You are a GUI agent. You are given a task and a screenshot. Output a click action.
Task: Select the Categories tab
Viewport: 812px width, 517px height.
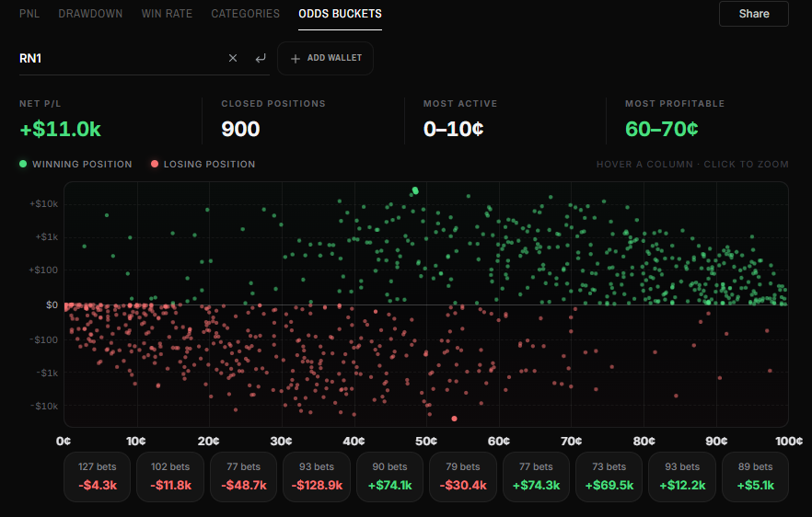[246, 14]
